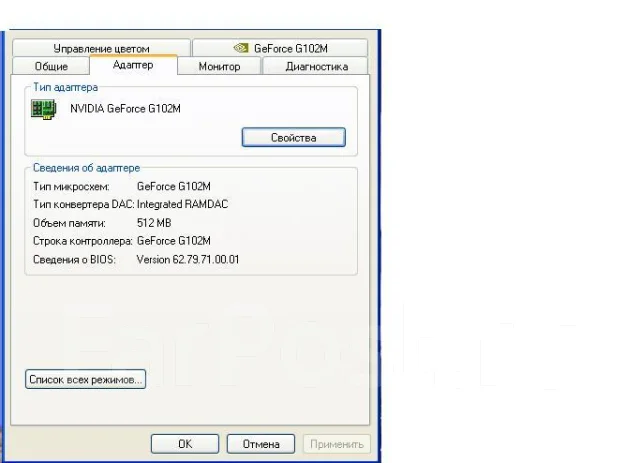Click the Объем памяти label

(69, 223)
